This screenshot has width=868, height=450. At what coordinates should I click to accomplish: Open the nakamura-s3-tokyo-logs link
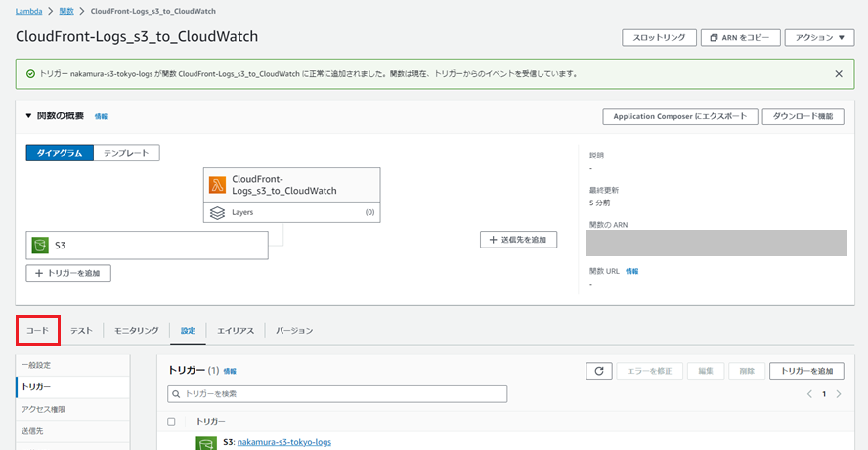(284, 442)
